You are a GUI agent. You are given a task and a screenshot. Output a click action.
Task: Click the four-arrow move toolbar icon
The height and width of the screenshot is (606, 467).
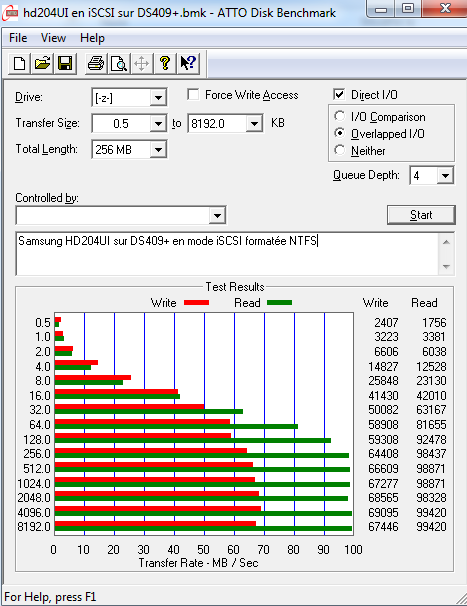(141, 63)
